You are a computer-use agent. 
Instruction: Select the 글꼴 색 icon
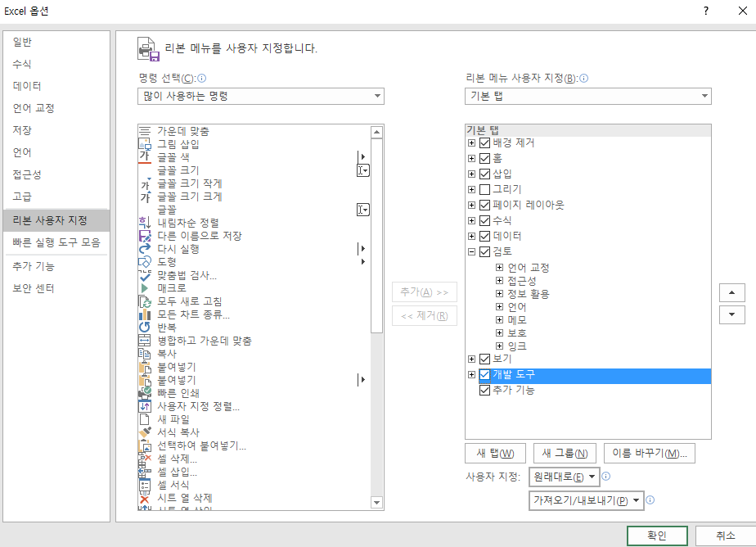[x=145, y=156]
